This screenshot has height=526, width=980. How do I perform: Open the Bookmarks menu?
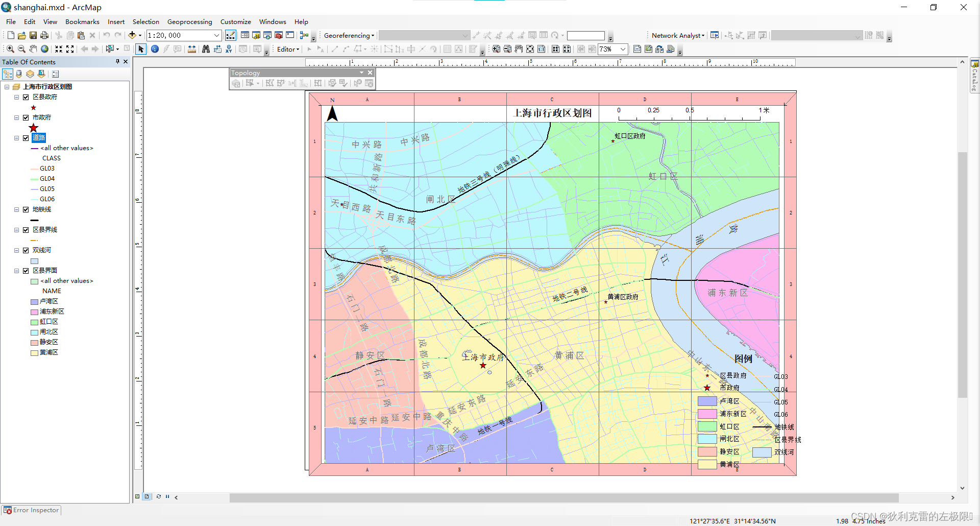[x=82, y=21]
